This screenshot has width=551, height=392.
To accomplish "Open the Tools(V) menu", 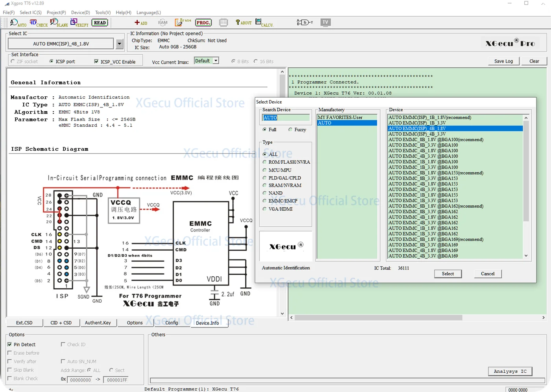I will coord(103,13).
